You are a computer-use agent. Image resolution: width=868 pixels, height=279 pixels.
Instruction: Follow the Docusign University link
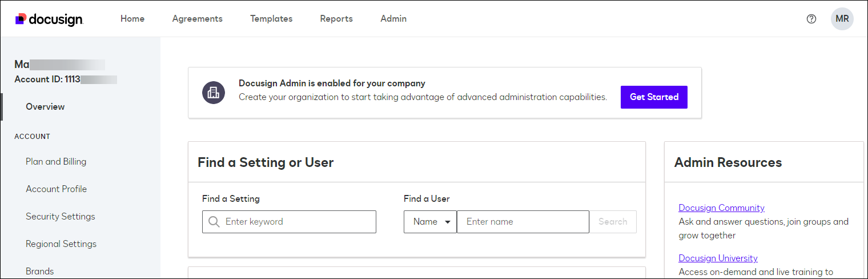tap(718, 258)
